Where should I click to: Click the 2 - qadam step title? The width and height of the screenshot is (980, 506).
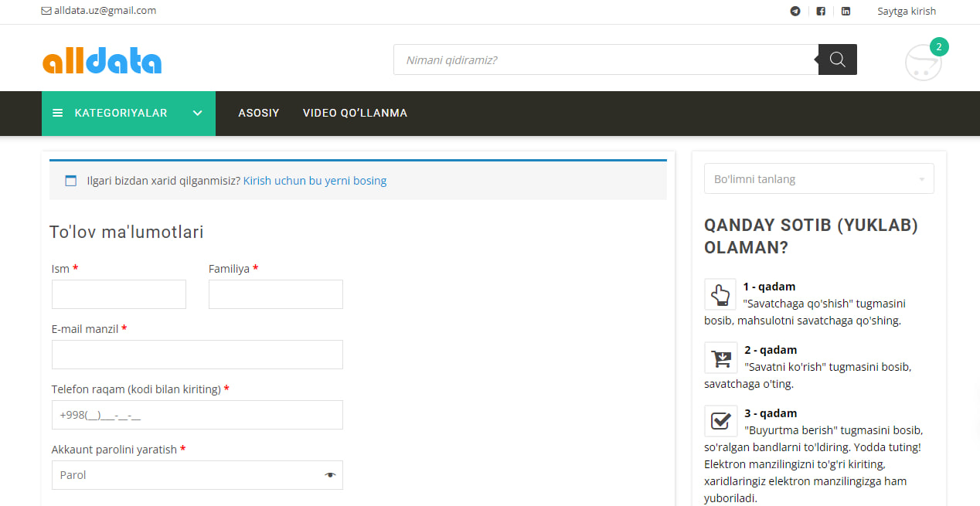click(771, 350)
